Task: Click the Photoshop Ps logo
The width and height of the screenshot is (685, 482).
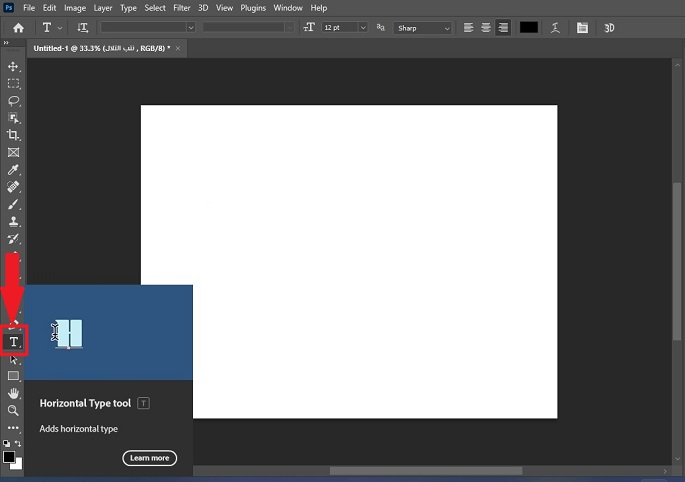Action: [x=8, y=7]
